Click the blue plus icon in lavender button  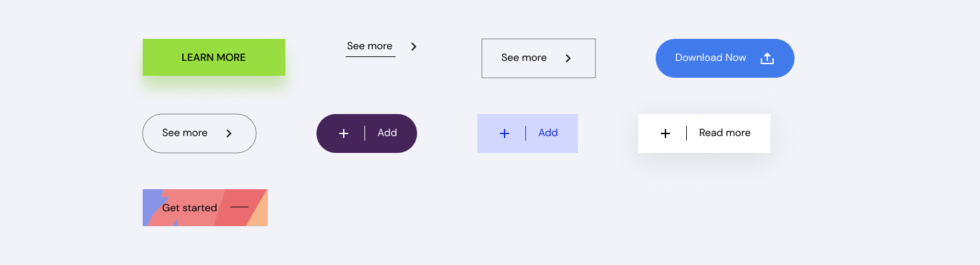(505, 133)
